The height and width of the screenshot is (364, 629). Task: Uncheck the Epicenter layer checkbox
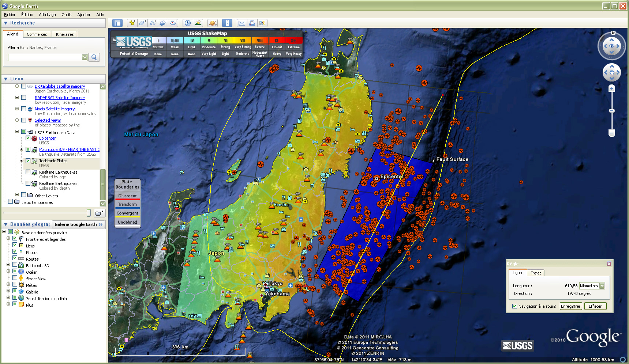pos(28,138)
